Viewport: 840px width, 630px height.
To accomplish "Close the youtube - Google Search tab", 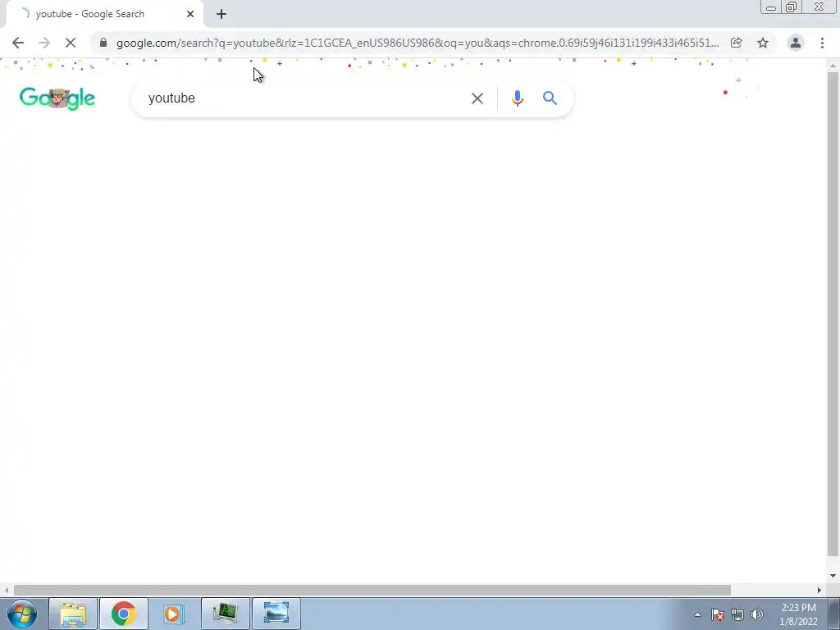I will click(x=190, y=14).
